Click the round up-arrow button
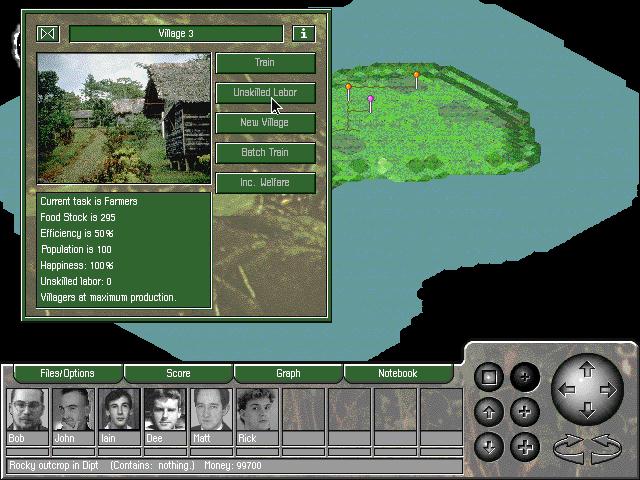Viewport: 640px width, 480px height. tap(489, 412)
